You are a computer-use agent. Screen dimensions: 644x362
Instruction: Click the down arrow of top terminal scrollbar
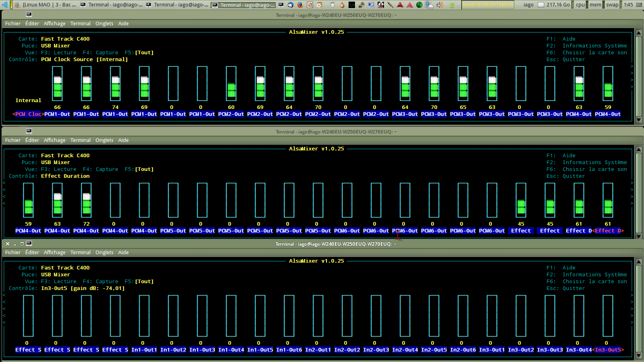click(638, 120)
